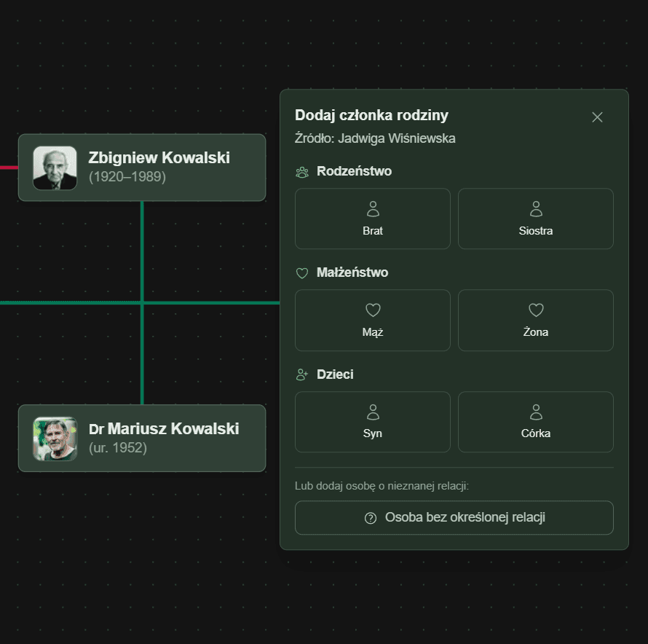Close the Dodaj członka rodziny dialog

point(597,117)
